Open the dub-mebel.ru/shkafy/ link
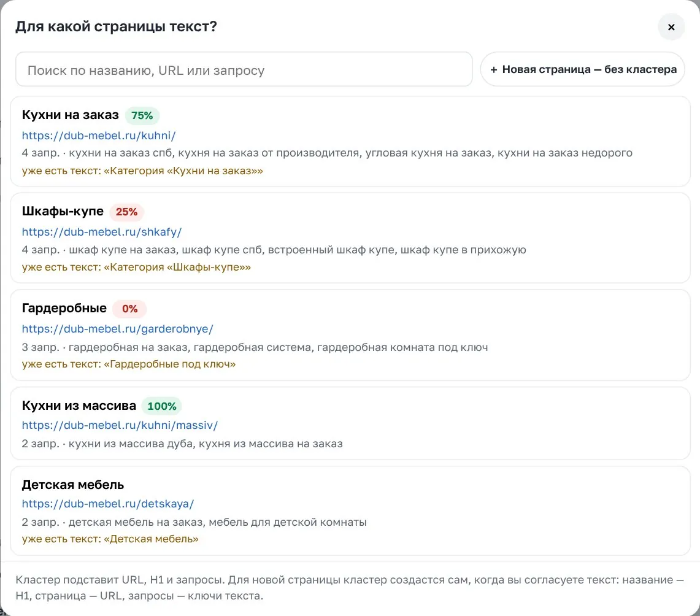The width and height of the screenshot is (700, 616). coord(102,232)
